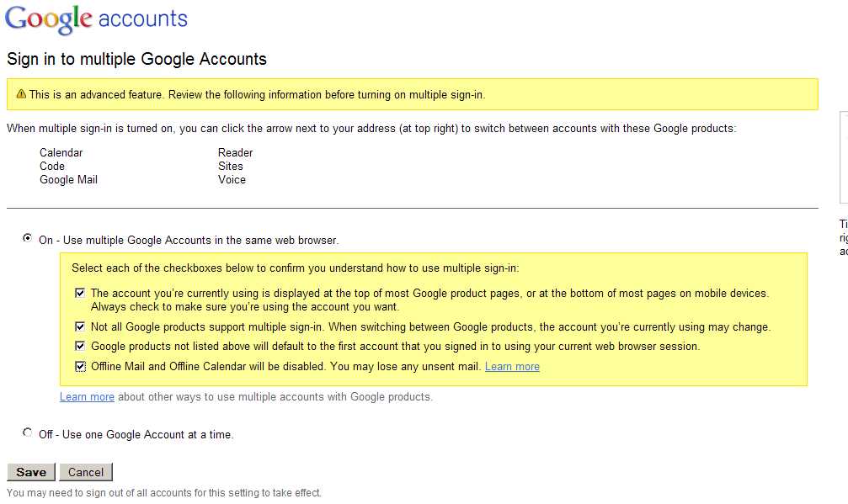The image size is (848, 504).
Task: Open Learn more link about unsent mail
Action: click(x=512, y=367)
